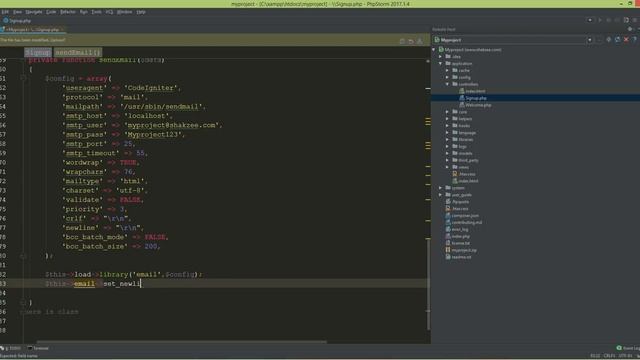
Task: Expand the core folder
Action: (x=447, y=112)
